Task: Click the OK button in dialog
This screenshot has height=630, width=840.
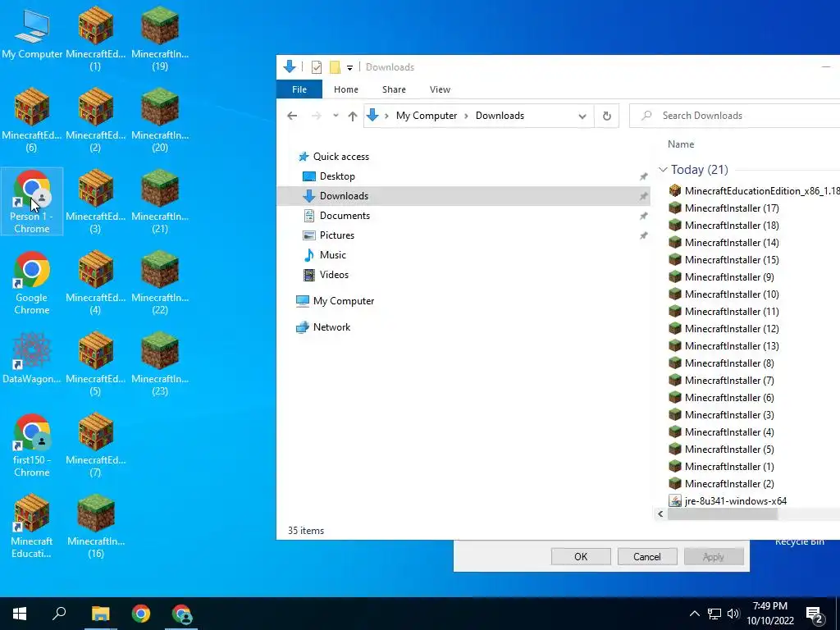Action: 581,557
